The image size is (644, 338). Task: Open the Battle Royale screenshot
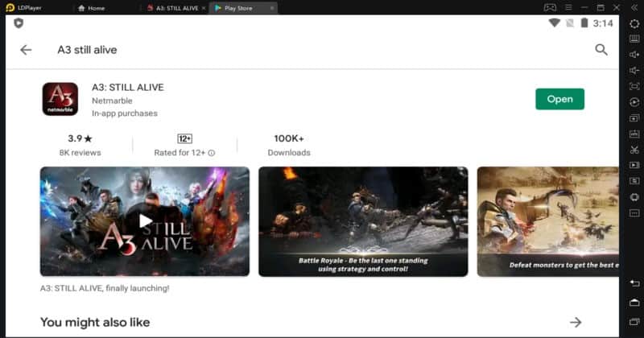pyautogui.click(x=363, y=221)
